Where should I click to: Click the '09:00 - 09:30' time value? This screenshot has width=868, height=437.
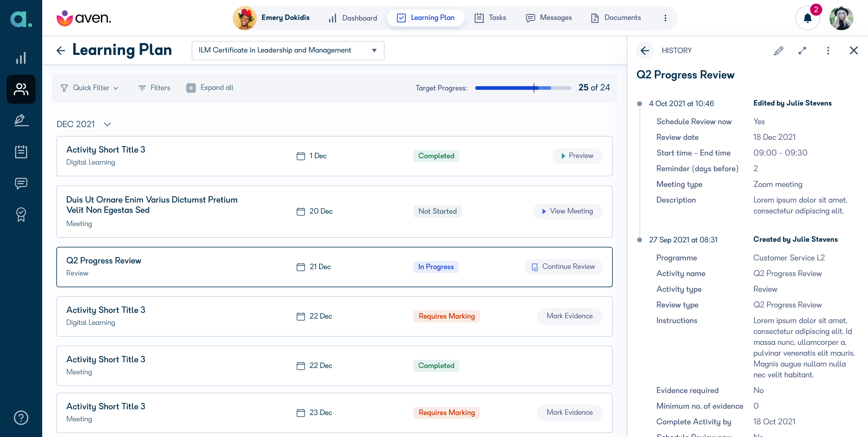pos(780,152)
